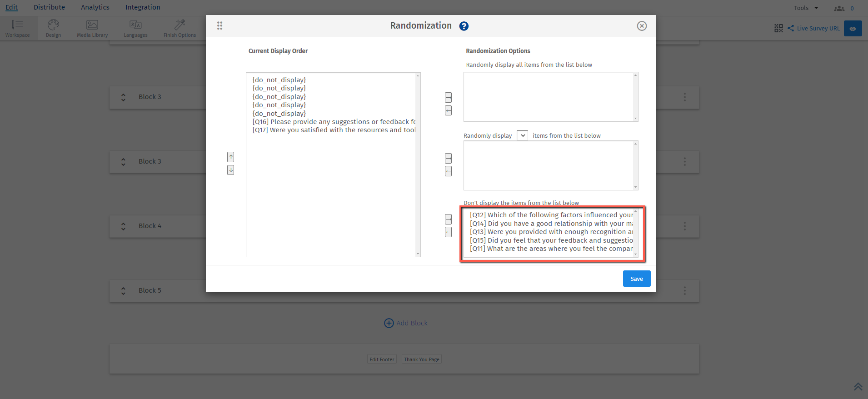Remove item from 'Randomly display all items' list
The width and height of the screenshot is (868, 399).
449,110
